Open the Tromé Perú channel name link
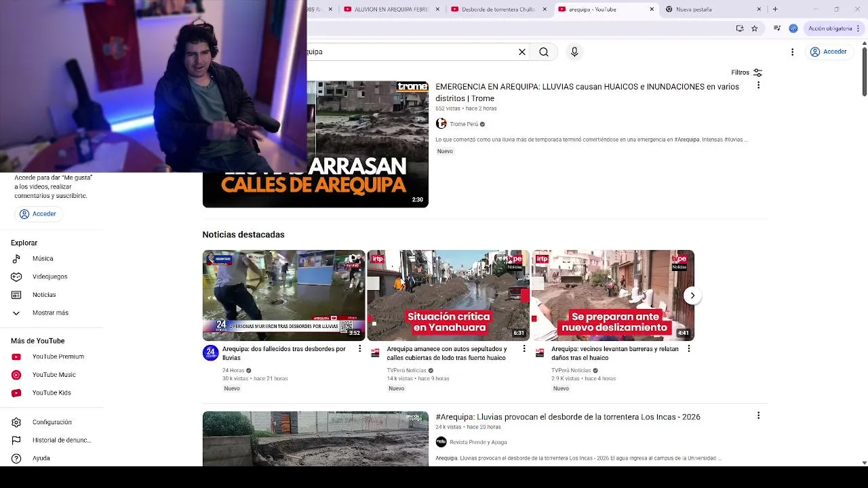Image resolution: width=868 pixels, height=488 pixels. click(464, 124)
